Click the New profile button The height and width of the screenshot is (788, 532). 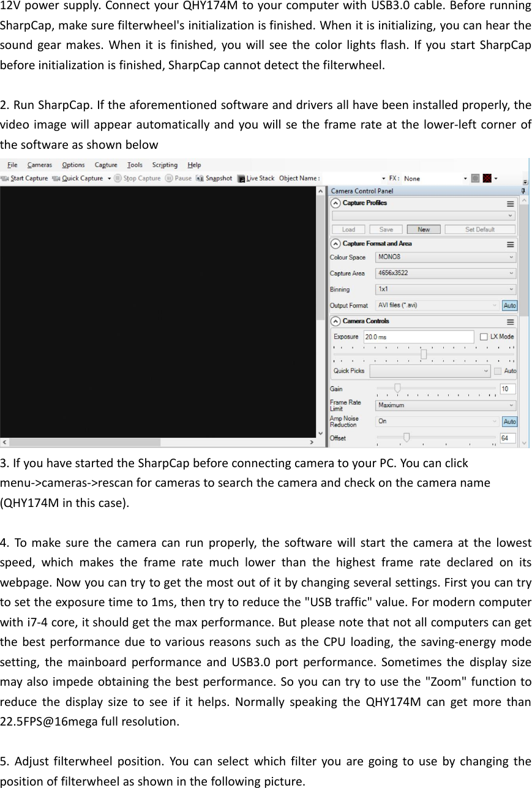[x=424, y=230]
